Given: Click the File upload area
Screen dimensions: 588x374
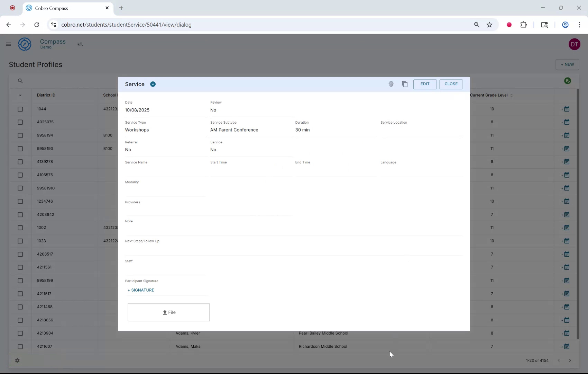Looking at the screenshot, I should [168, 312].
